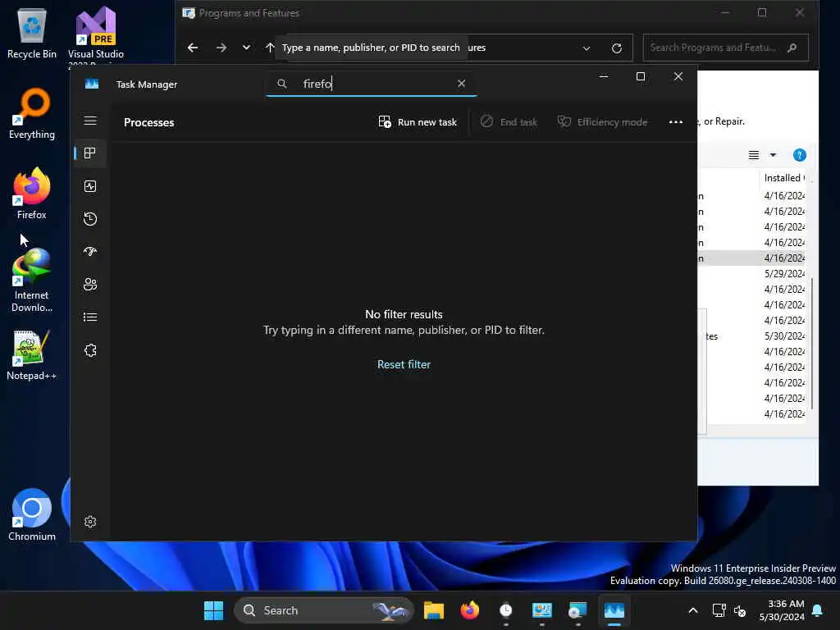Open File Explorer from the taskbar

[x=433, y=610]
